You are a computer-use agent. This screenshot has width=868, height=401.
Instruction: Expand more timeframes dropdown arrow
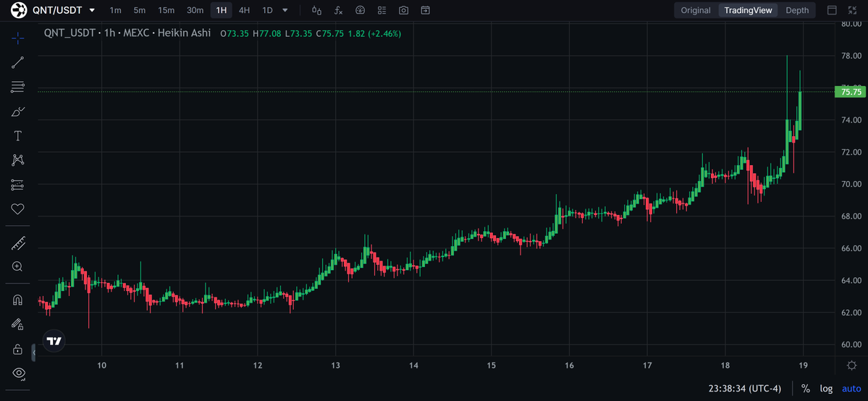pos(285,11)
